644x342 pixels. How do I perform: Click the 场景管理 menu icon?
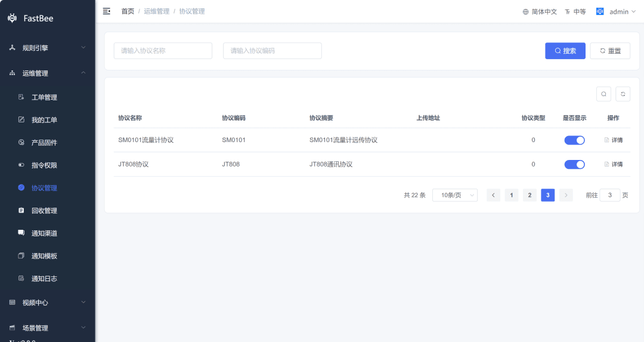tap(13, 328)
